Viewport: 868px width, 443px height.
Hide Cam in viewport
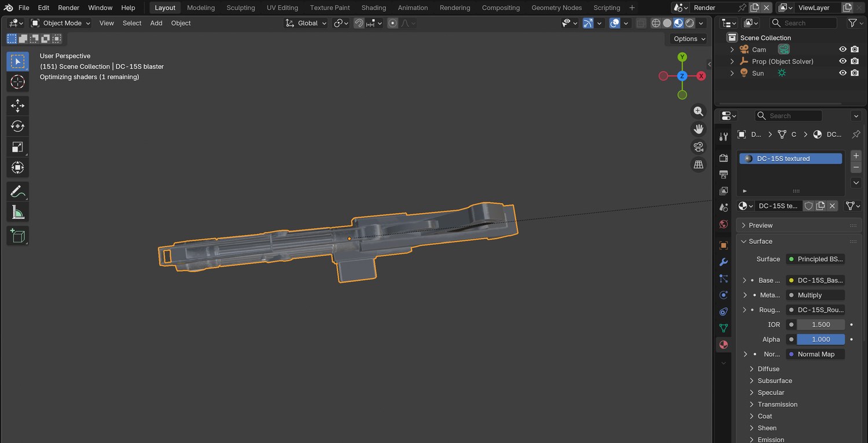843,50
